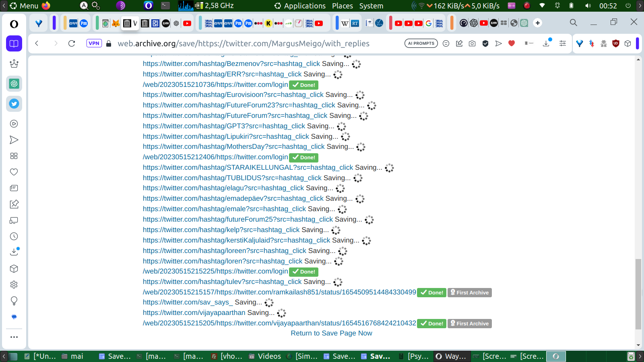Launch Firefox from the top panel
This screenshot has width=644, height=362.
tap(46, 6)
